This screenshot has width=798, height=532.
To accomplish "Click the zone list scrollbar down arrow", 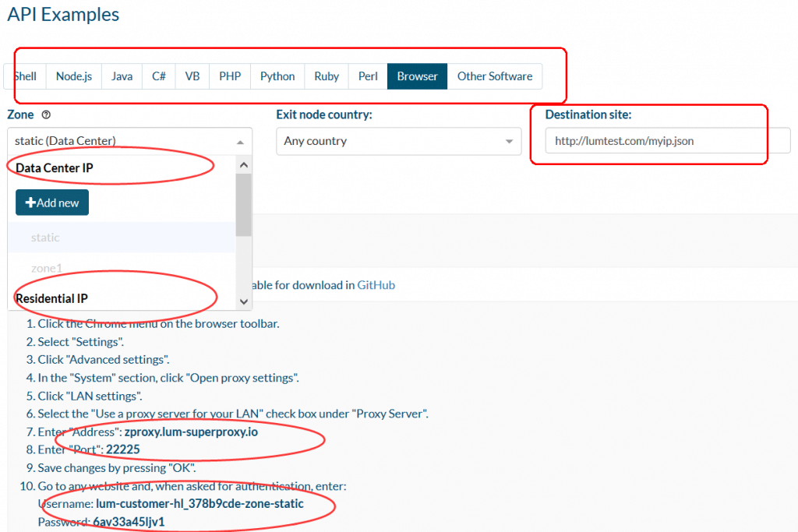I will coord(244,301).
